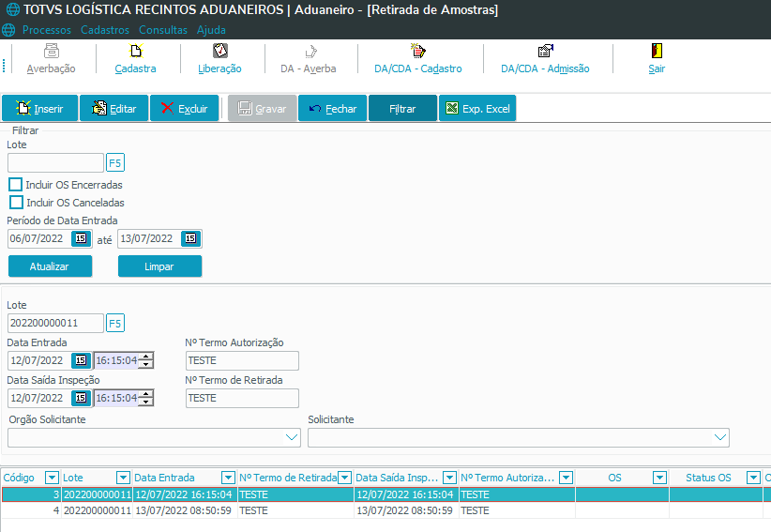Increase the Data Entrada time spinner
The width and height of the screenshot is (771, 532).
[146, 357]
